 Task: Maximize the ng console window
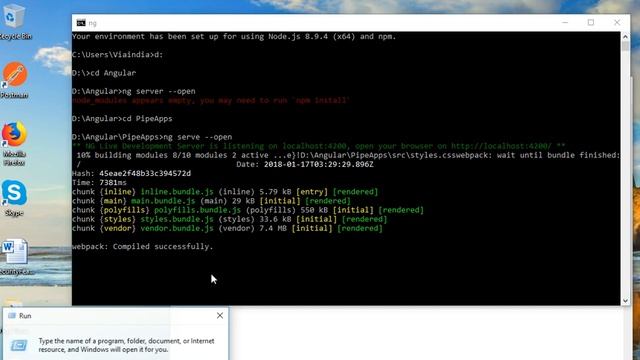591,22
